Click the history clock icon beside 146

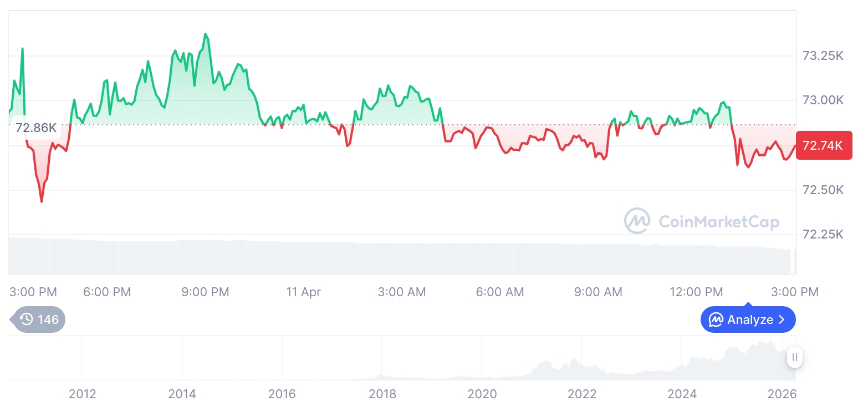[26, 319]
